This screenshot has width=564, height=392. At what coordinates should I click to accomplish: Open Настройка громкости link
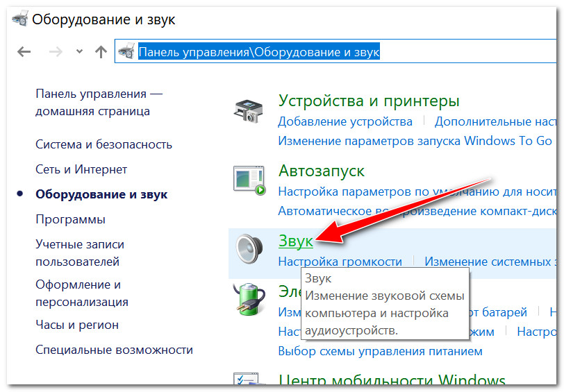[340, 262]
